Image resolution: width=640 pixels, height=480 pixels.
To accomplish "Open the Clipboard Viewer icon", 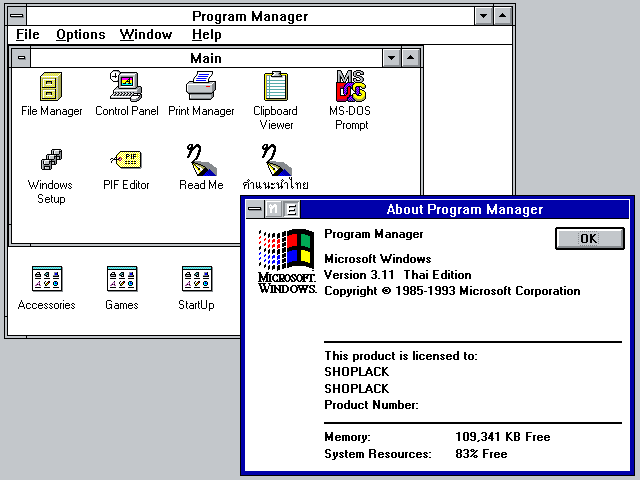I will [276, 86].
